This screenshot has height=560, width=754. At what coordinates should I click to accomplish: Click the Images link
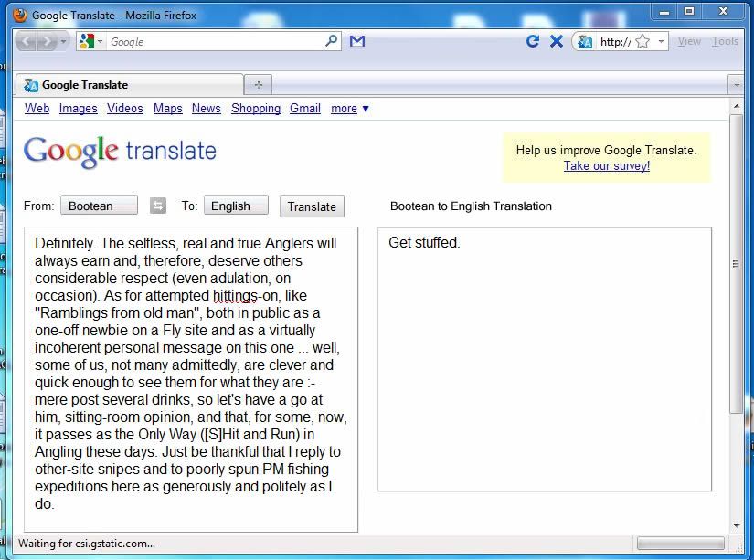click(78, 109)
